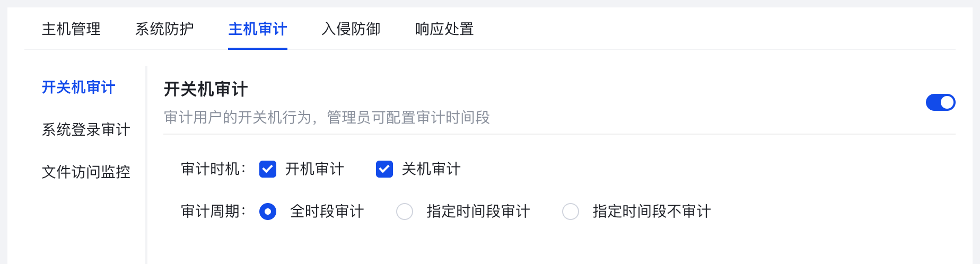Select the 全时段审计 radio button

[268, 212]
